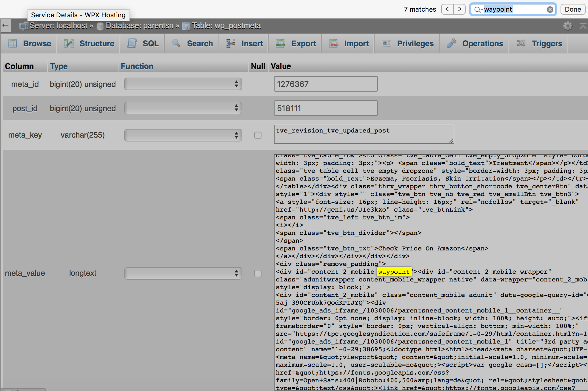Click the collapse top panel icon
Image resolution: width=588 pixels, height=391 pixels.
[583, 26]
